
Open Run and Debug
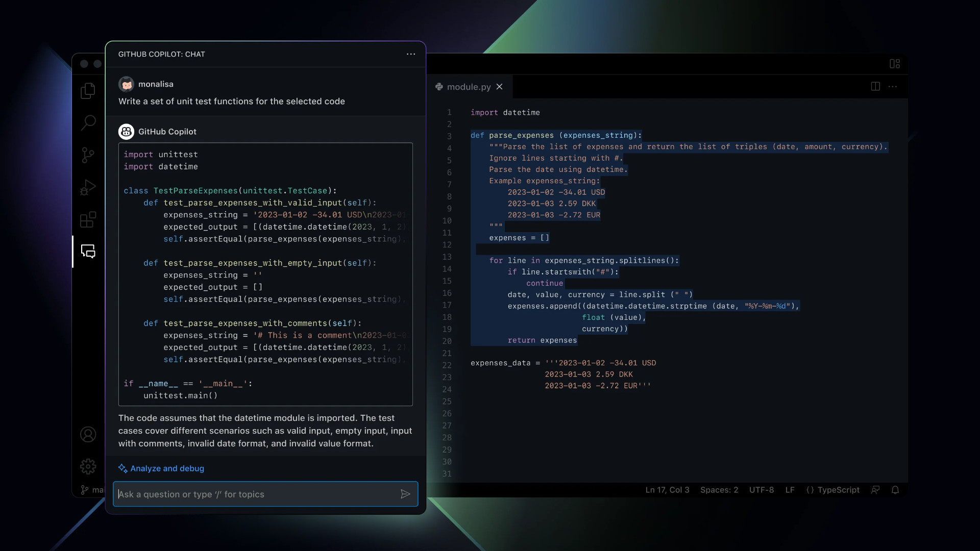coord(87,187)
